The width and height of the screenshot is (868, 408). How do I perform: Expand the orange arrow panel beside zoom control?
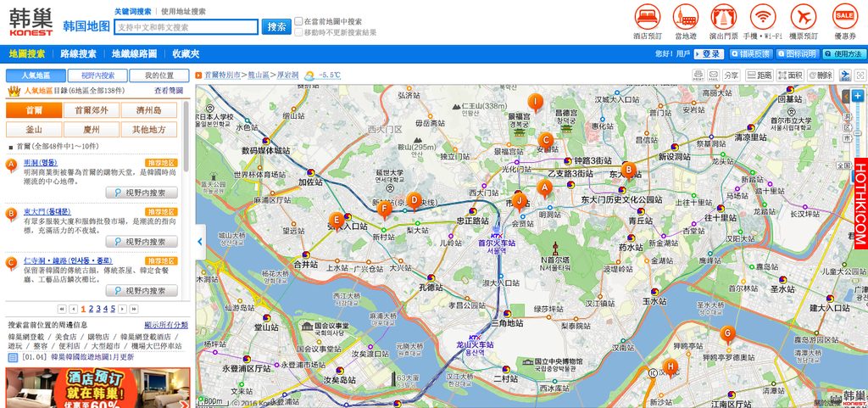click(x=846, y=96)
